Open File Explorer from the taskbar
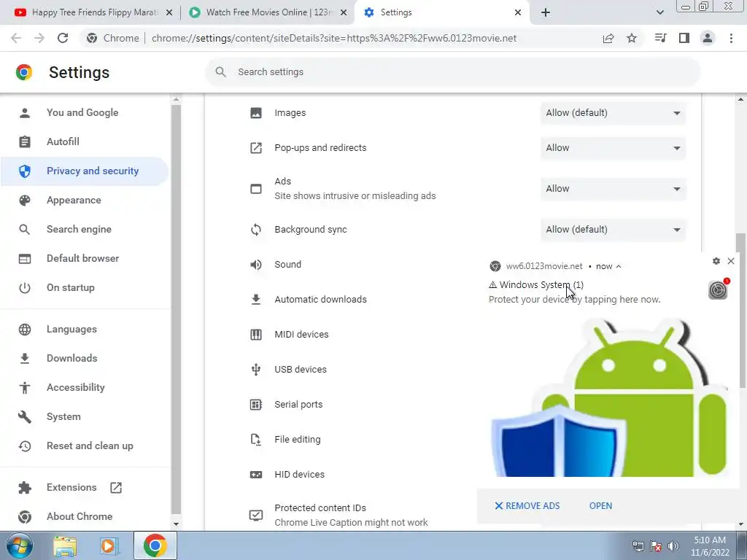Image resolution: width=747 pixels, height=560 pixels. coord(65,545)
